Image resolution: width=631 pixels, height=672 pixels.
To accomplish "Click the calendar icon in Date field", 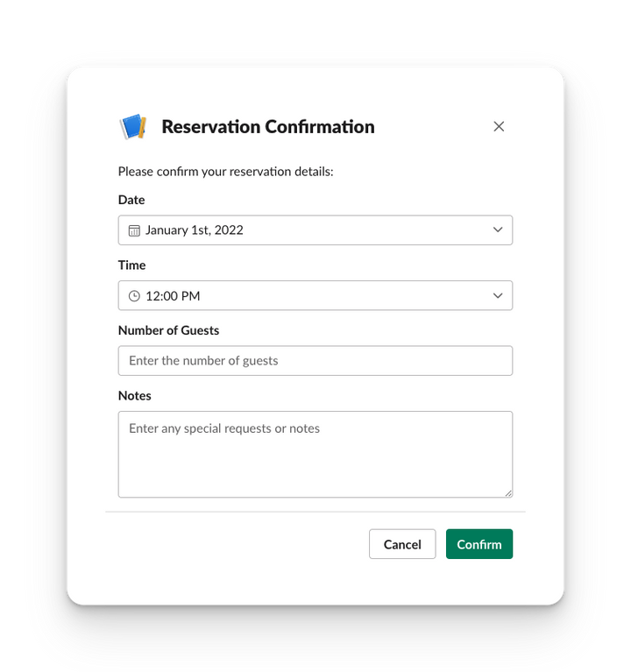I will click(x=134, y=230).
